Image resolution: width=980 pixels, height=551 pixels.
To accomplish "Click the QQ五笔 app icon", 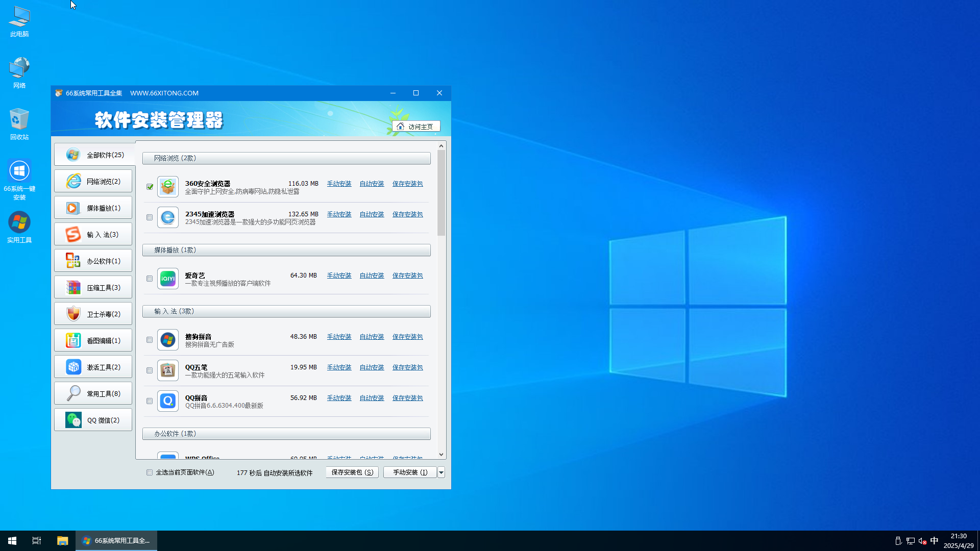I will [168, 370].
